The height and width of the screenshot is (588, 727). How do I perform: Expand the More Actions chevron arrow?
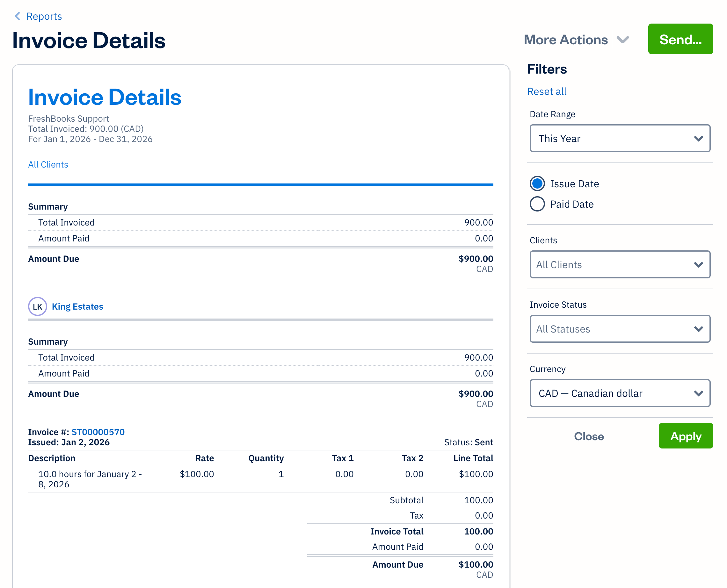click(623, 39)
